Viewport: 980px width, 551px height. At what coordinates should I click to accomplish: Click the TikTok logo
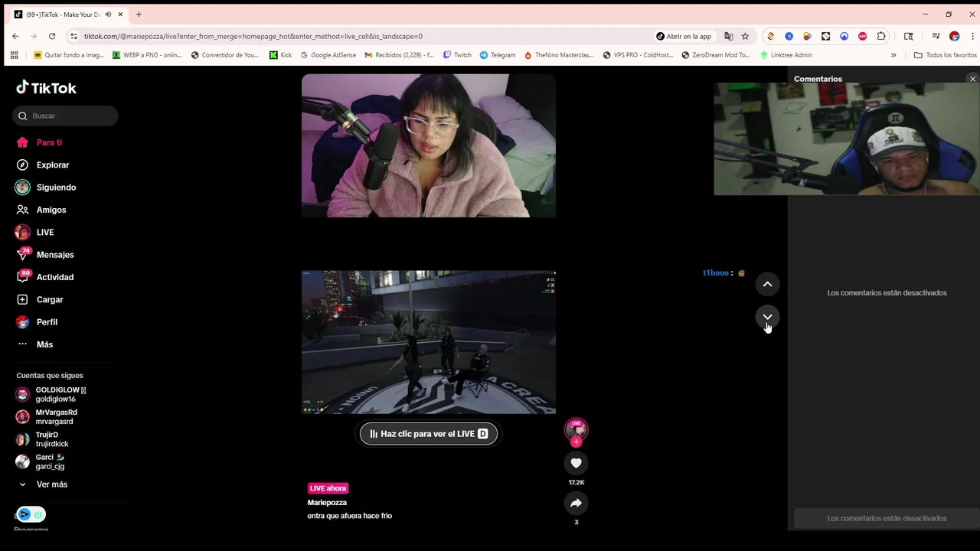(46, 88)
